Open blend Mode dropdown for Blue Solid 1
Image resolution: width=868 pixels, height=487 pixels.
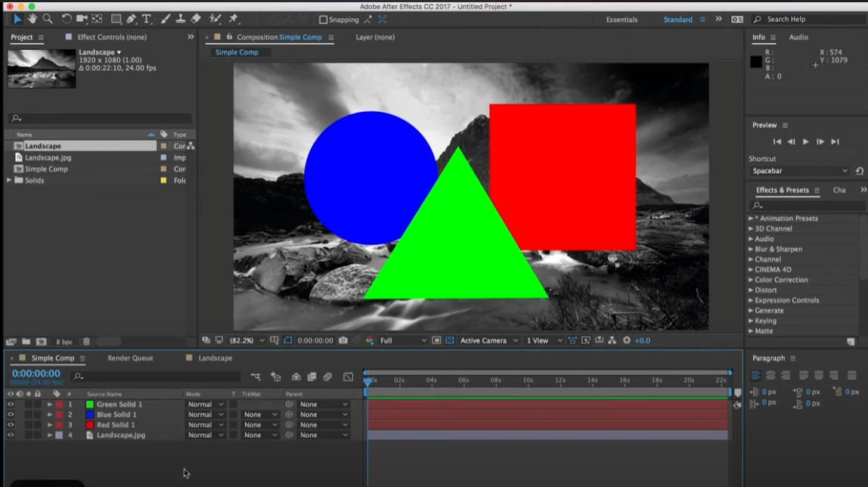pyautogui.click(x=206, y=415)
